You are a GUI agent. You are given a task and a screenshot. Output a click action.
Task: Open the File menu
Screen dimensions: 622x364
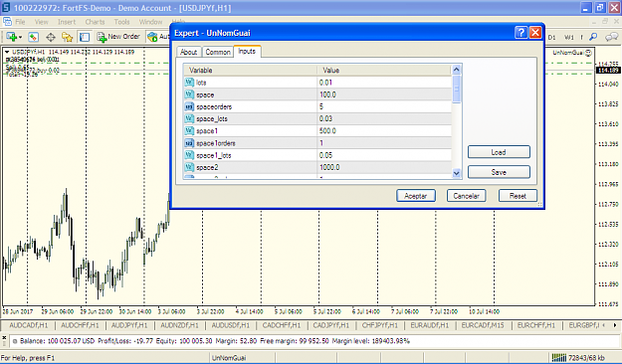coord(20,22)
